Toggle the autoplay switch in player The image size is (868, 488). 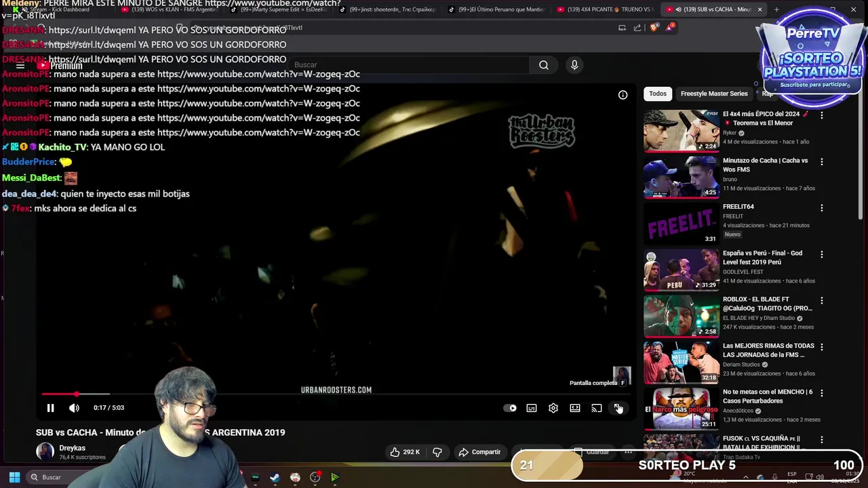pos(510,408)
